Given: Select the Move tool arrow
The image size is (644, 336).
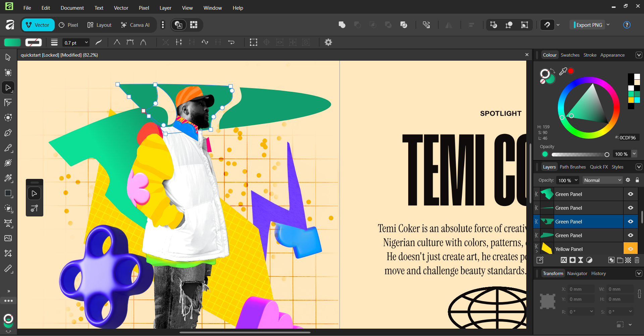Looking at the screenshot, I should point(8,57).
